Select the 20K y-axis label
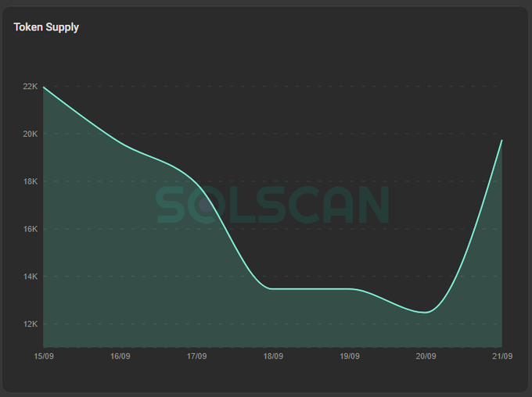This screenshot has width=532, height=397. (31, 134)
